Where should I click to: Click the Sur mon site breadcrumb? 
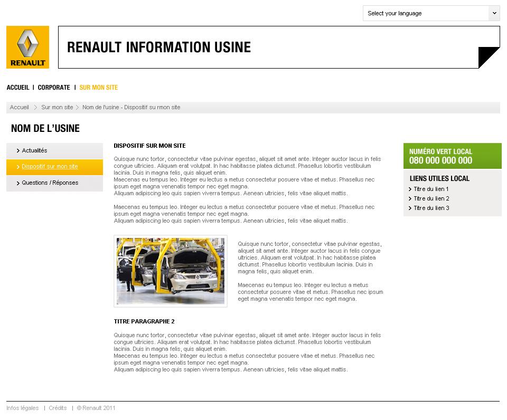pos(57,107)
